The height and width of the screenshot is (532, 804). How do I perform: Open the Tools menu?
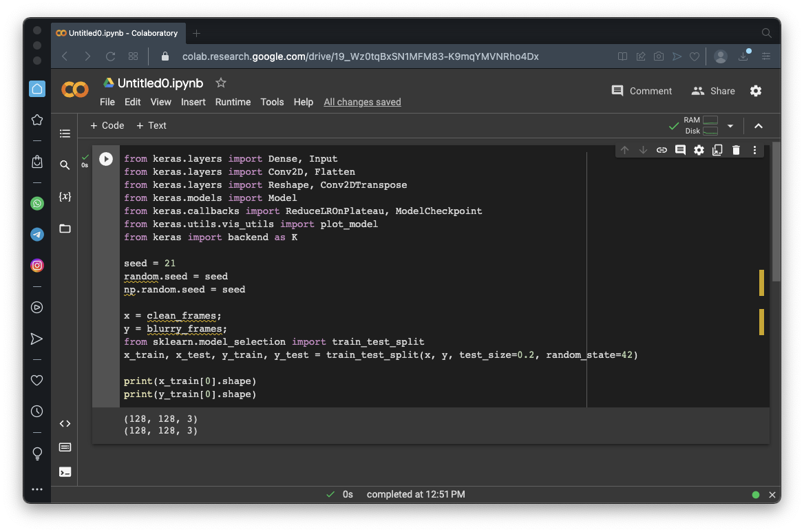click(x=272, y=102)
